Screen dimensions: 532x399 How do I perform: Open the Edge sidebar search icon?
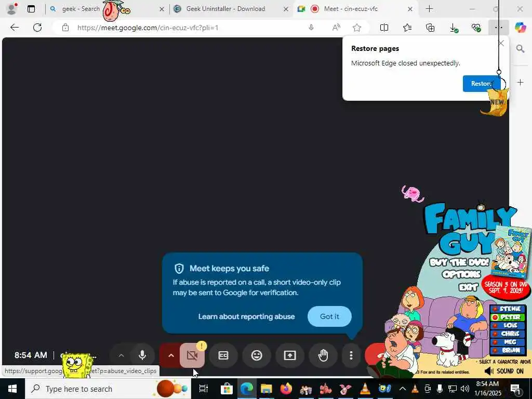tap(520, 49)
